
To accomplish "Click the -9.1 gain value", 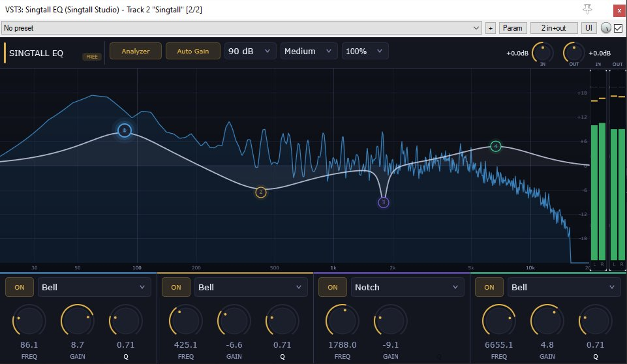I will point(391,345).
